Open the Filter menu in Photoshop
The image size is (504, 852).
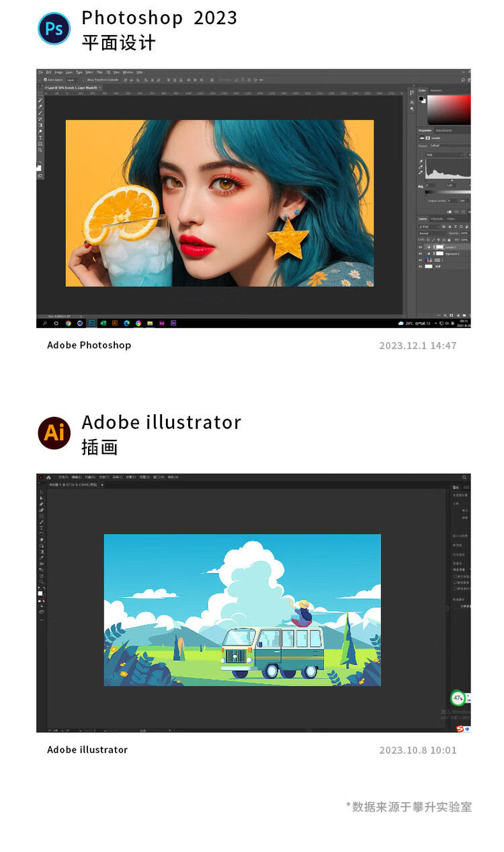(x=99, y=72)
